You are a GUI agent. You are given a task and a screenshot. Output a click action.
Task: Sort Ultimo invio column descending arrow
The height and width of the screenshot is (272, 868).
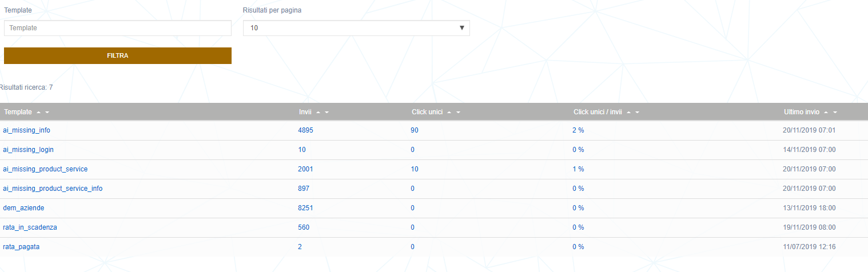[835, 113]
